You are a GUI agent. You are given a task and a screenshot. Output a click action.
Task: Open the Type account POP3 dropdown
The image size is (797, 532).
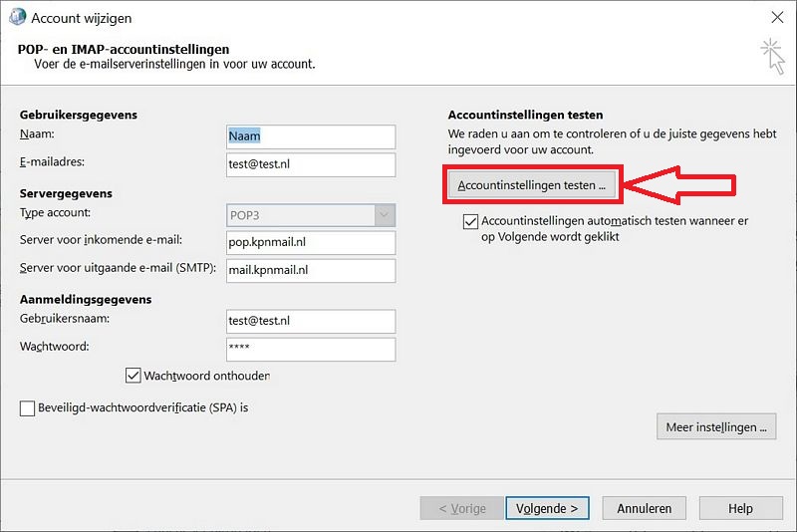tap(311, 215)
